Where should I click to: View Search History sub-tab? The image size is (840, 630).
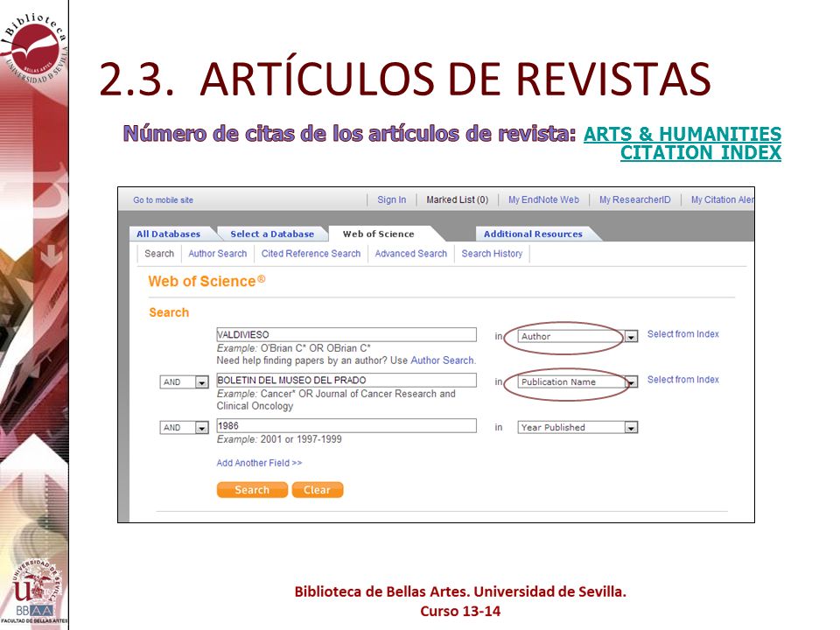pyautogui.click(x=492, y=254)
